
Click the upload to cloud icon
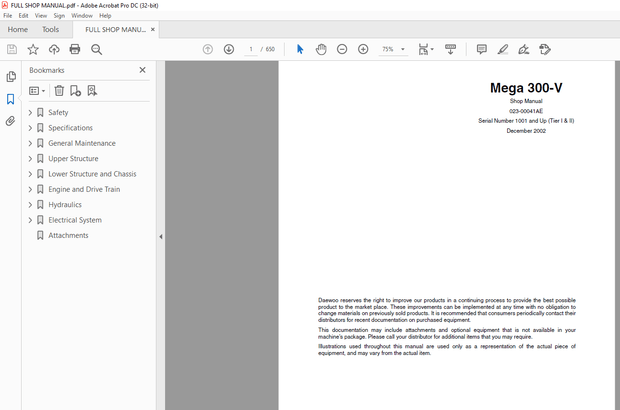pyautogui.click(x=54, y=49)
